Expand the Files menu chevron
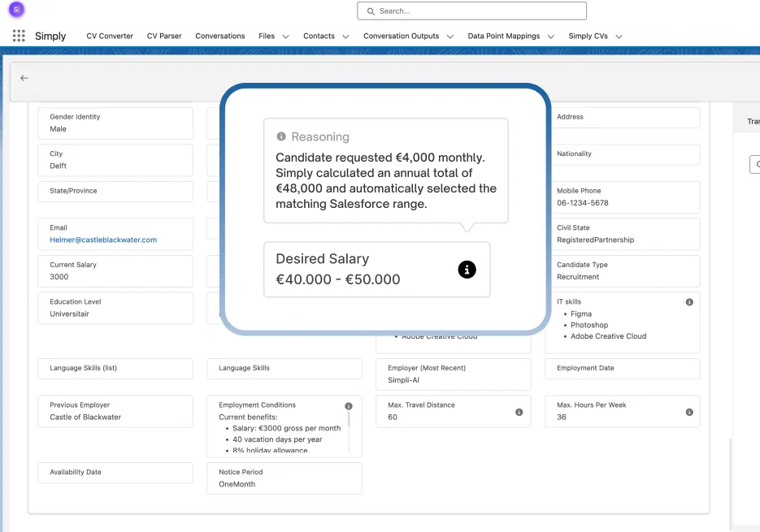 [x=285, y=37]
